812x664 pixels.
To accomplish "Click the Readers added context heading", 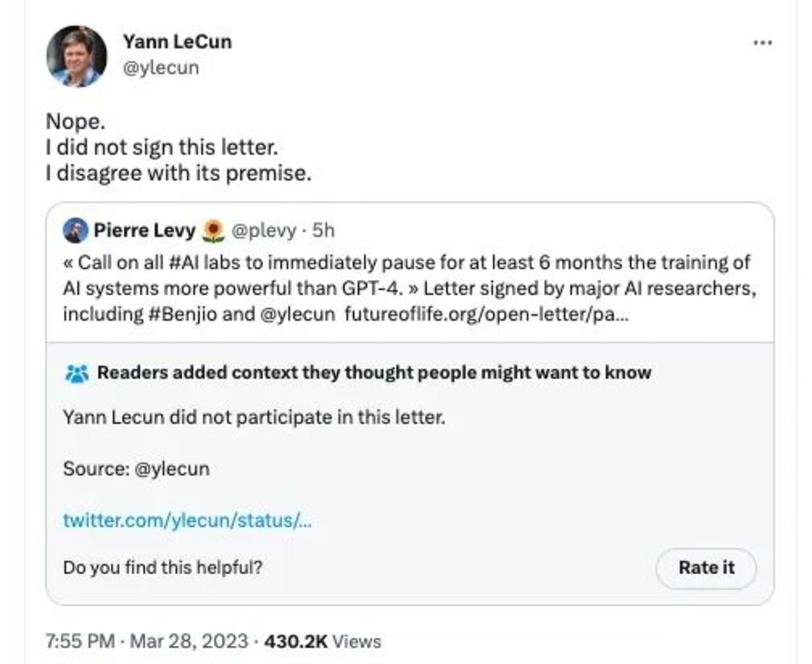I will 374,373.
